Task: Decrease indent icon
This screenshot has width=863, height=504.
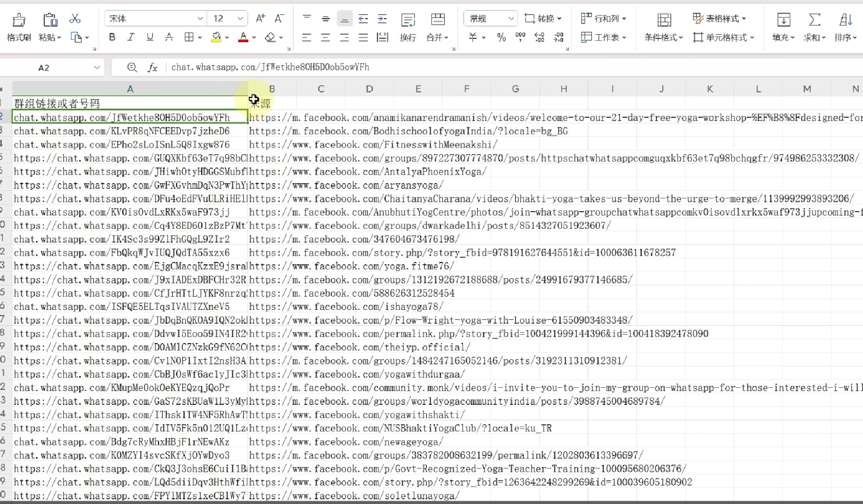Action: point(363,19)
